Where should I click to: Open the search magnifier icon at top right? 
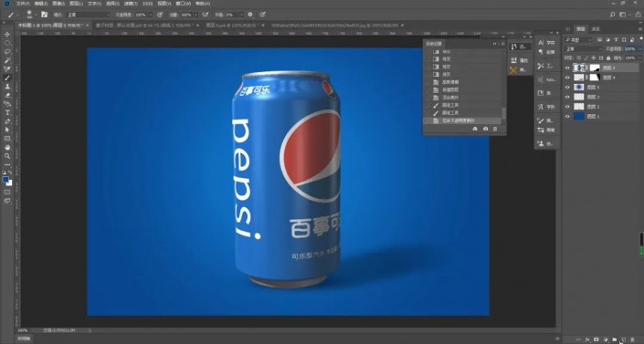pos(612,15)
